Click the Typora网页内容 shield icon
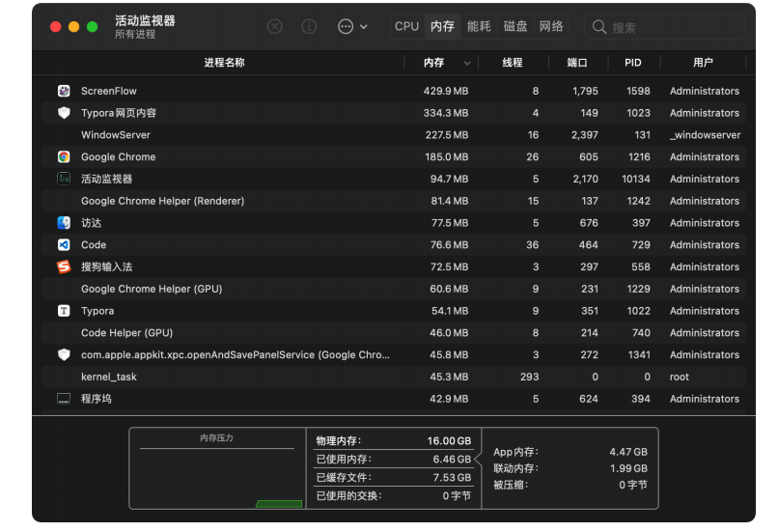778x532 pixels. 64,113
